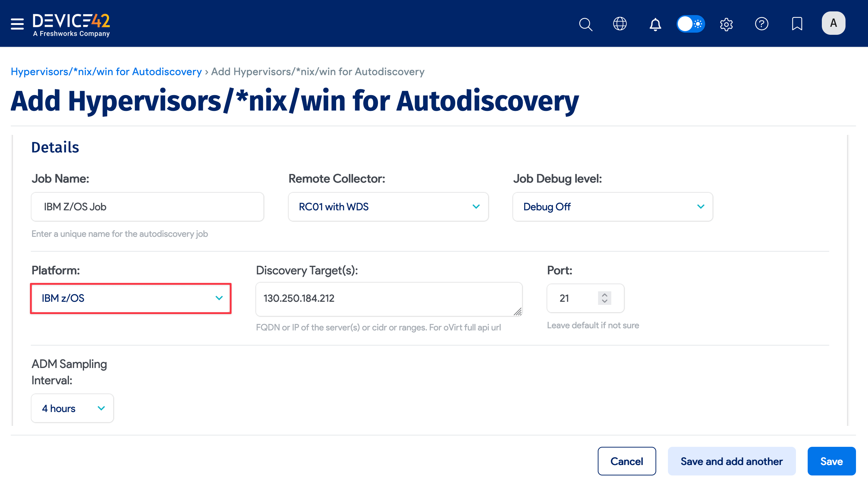Open the Platform dropdown showing IBM z/OS
This screenshot has height=481, width=868.
[x=131, y=298]
